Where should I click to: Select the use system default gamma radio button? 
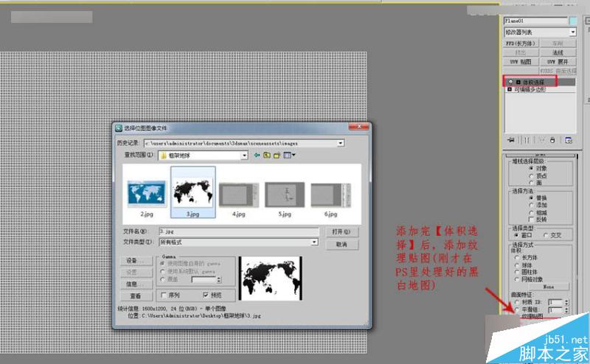tap(162, 271)
